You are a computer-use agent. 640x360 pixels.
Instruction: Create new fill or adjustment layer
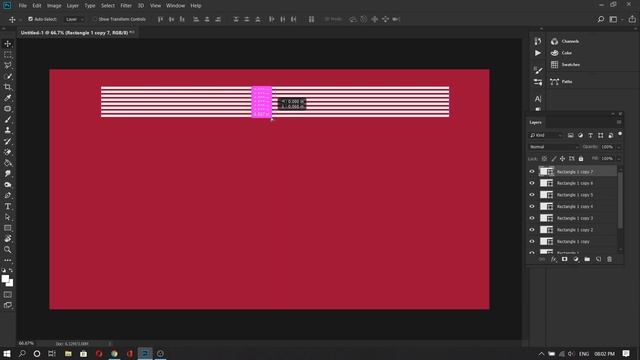pyautogui.click(x=576, y=259)
